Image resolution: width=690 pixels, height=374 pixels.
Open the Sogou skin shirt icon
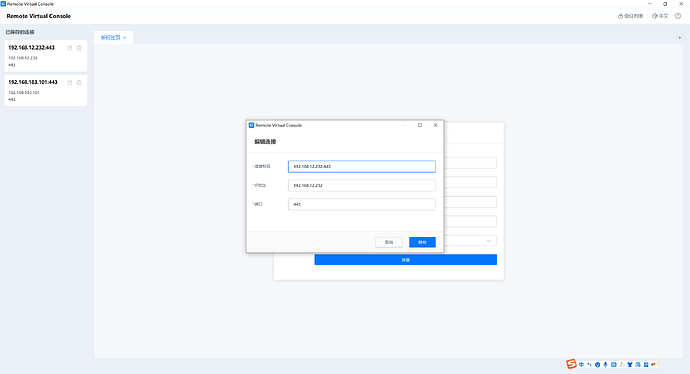point(630,364)
